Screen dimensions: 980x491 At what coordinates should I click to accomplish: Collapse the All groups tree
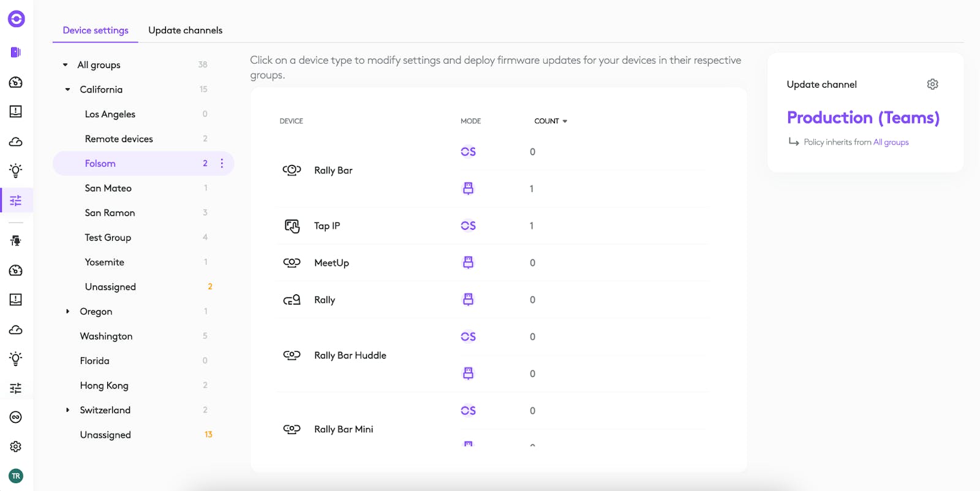[x=65, y=65]
